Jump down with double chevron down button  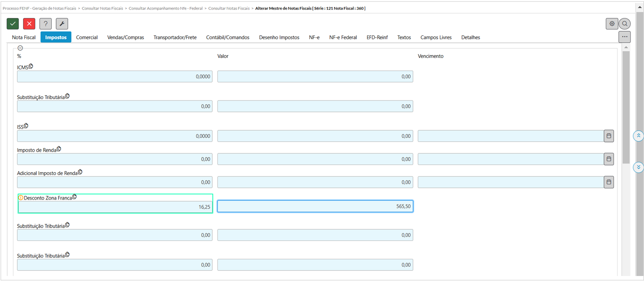[638, 167]
